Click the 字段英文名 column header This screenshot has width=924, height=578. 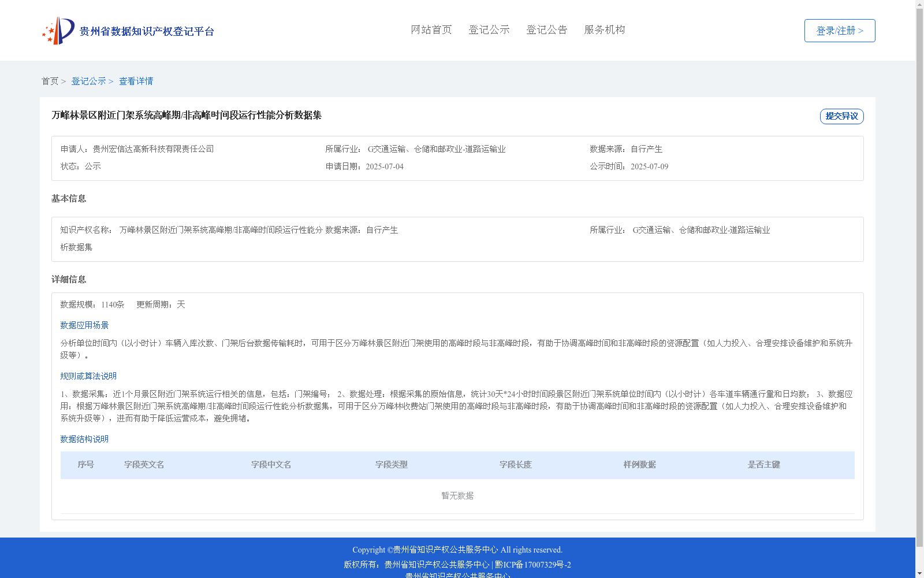(144, 465)
